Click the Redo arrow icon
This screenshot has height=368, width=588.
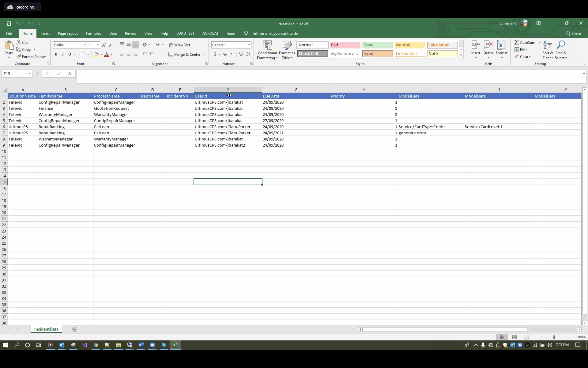pos(29,23)
